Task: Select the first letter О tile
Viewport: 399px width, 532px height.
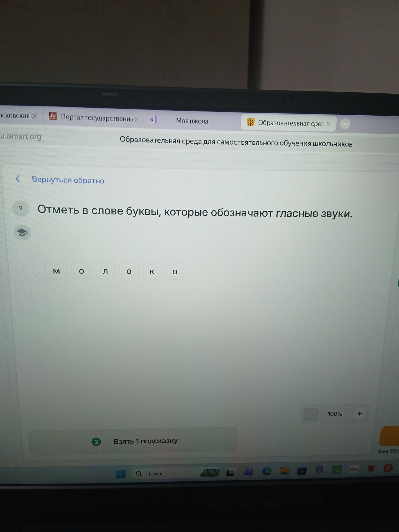Action: (x=81, y=271)
